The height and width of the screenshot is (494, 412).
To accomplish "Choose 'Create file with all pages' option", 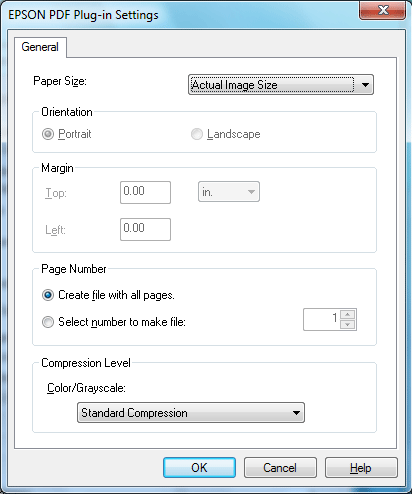I will [x=48, y=295].
